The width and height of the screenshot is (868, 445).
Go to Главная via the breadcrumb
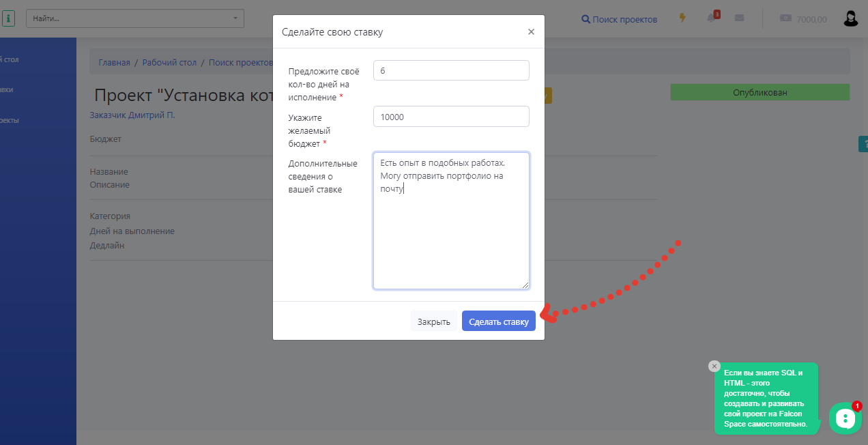113,62
